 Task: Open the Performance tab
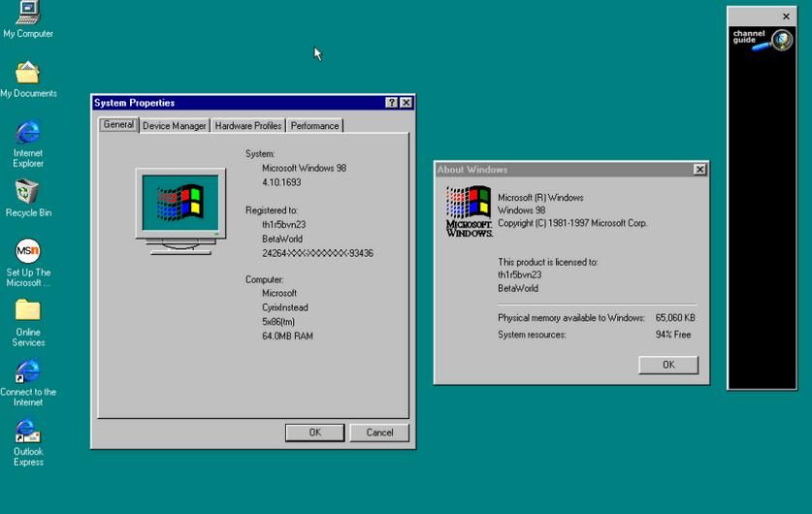click(x=314, y=126)
